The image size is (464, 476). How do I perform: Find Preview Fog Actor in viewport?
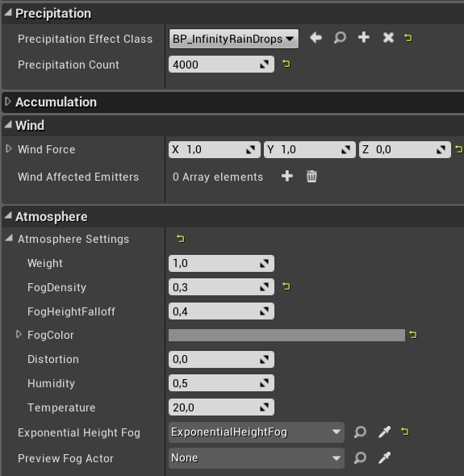[x=360, y=457]
